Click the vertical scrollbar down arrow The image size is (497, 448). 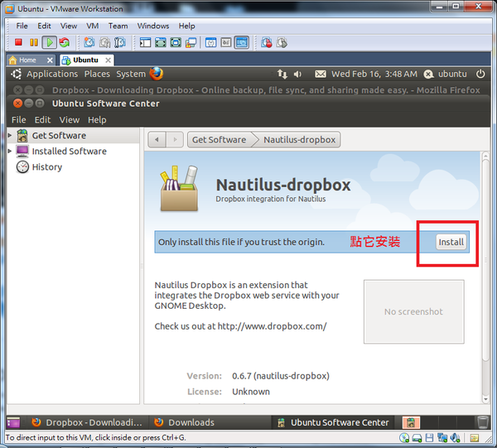(x=485, y=399)
